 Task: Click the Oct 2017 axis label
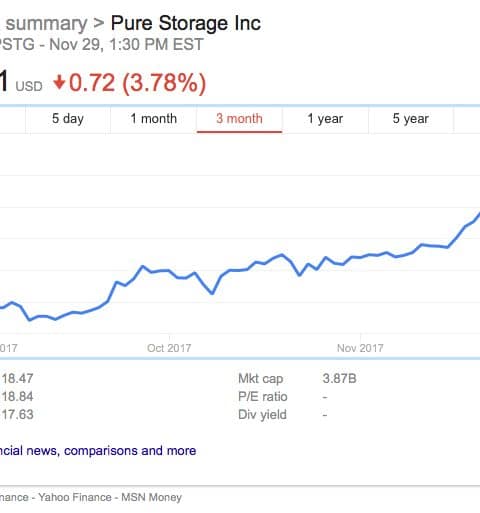pos(169,348)
